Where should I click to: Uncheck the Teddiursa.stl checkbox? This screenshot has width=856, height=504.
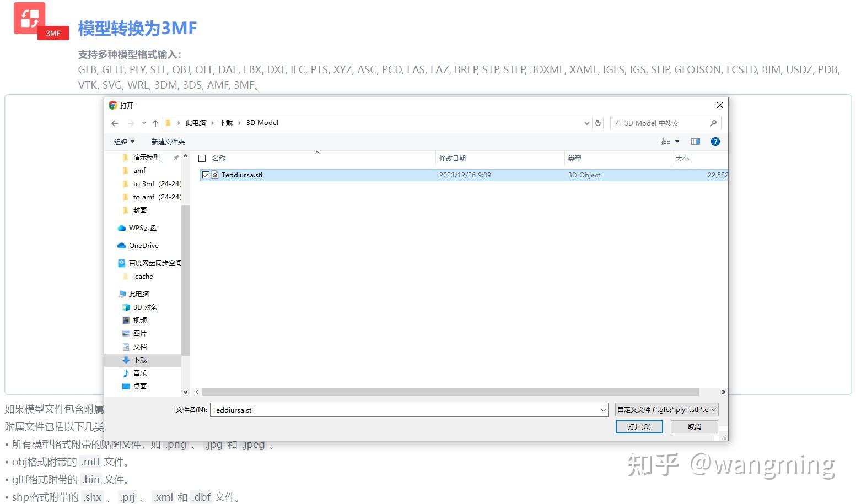pos(206,175)
